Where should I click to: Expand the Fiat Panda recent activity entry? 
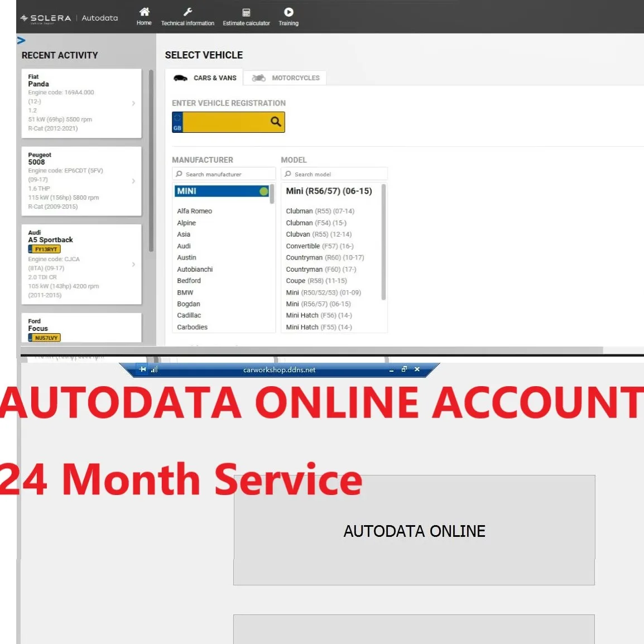coord(133,103)
